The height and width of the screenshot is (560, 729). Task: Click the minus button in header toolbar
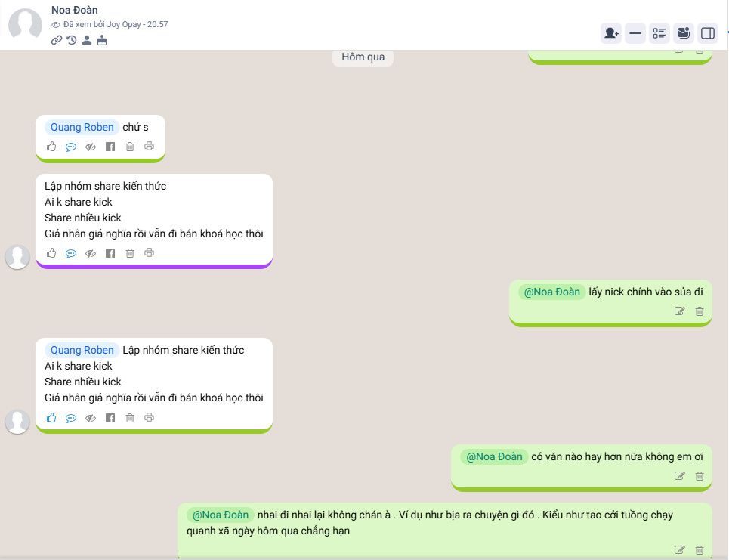click(x=635, y=33)
